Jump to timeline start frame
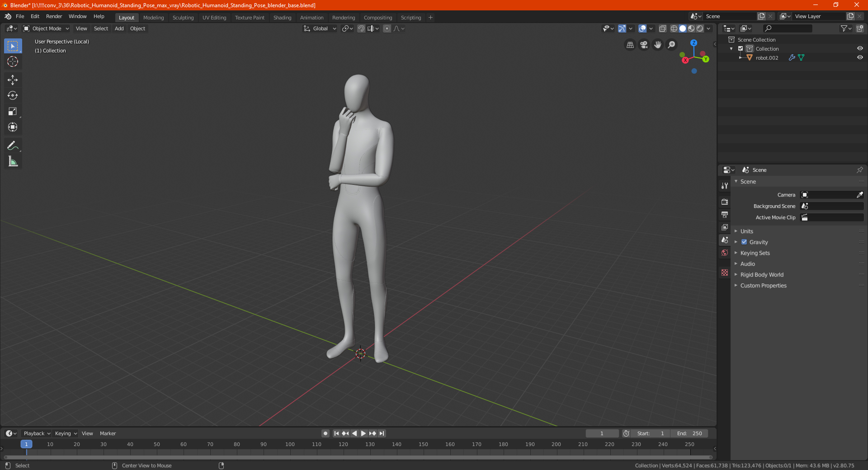The width and height of the screenshot is (868, 470). click(336, 433)
